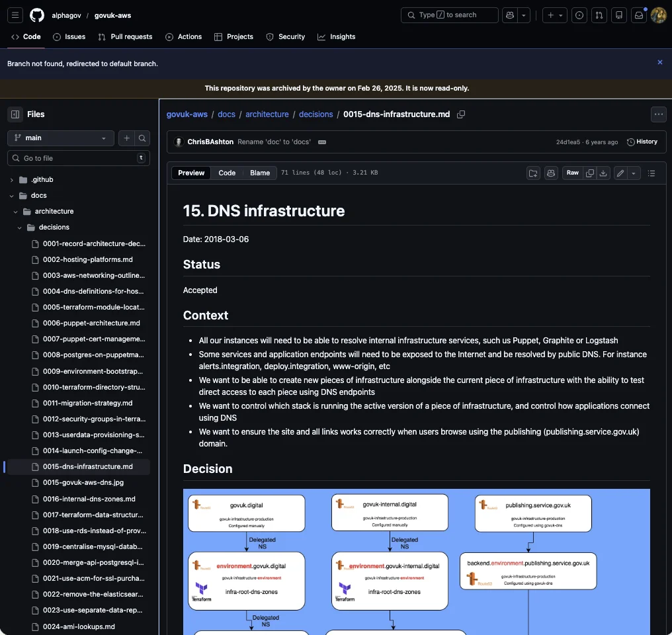
Task: View file History
Action: pyautogui.click(x=642, y=142)
